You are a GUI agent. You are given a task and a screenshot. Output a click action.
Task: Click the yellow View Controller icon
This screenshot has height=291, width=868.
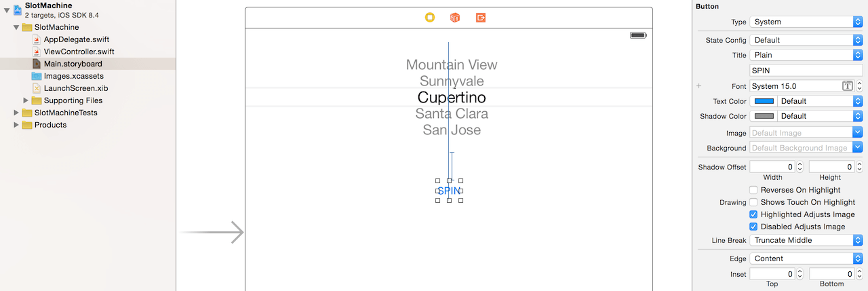(429, 18)
